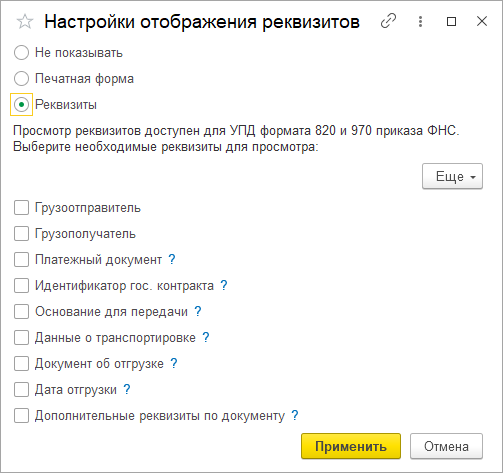Add form to favorites star icon
Image resolution: width=503 pixels, height=473 pixels.
[25, 22]
